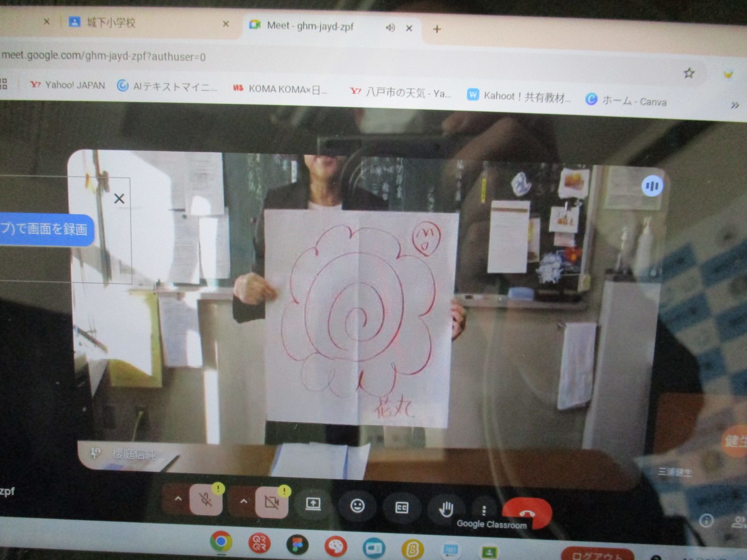Viewport: 747px width, 560px height.
Task: Open more options three-dot menu
Action: (484, 510)
